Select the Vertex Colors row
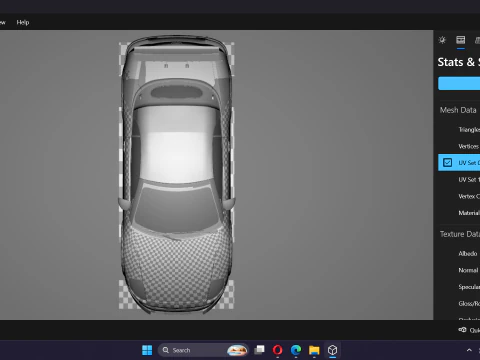The image size is (480, 360). (459, 196)
